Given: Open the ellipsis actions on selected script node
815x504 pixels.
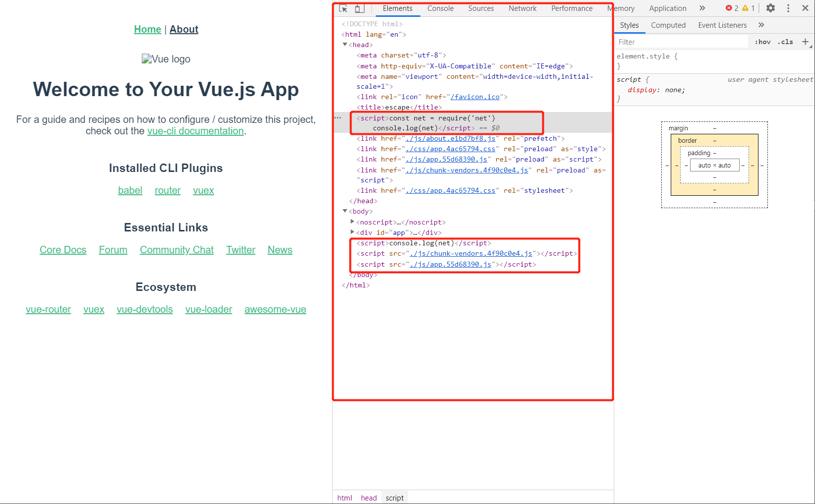Looking at the screenshot, I should [338, 117].
